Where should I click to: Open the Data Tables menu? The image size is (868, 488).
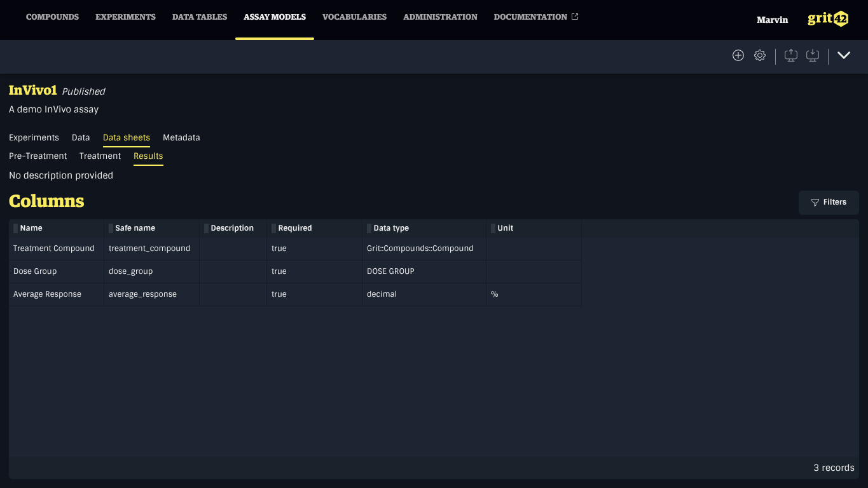point(200,17)
